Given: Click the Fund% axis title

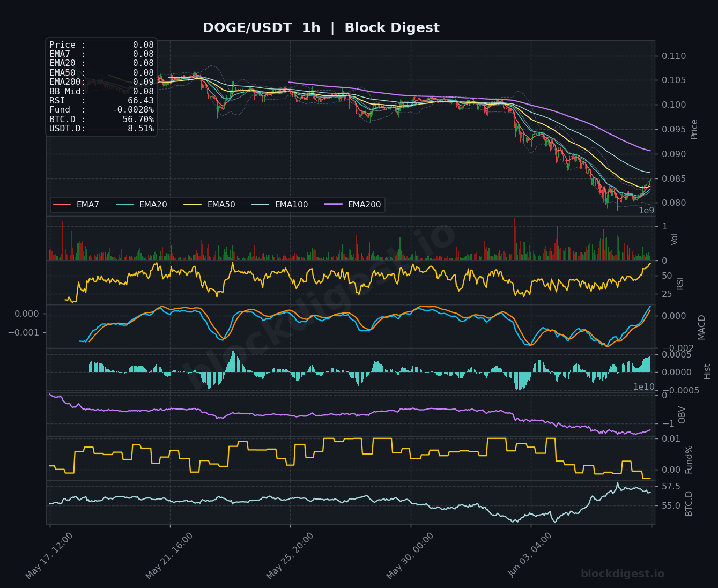Looking at the screenshot, I should tap(689, 459).
